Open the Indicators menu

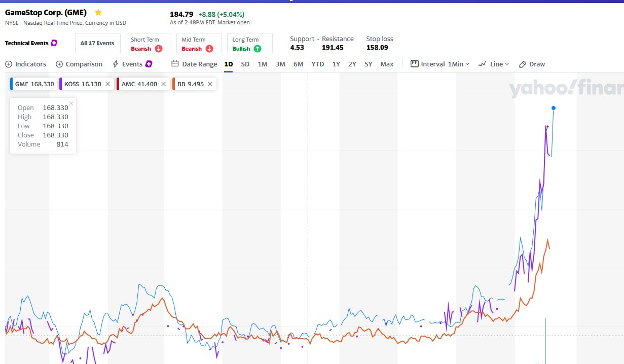pyautogui.click(x=26, y=64)
